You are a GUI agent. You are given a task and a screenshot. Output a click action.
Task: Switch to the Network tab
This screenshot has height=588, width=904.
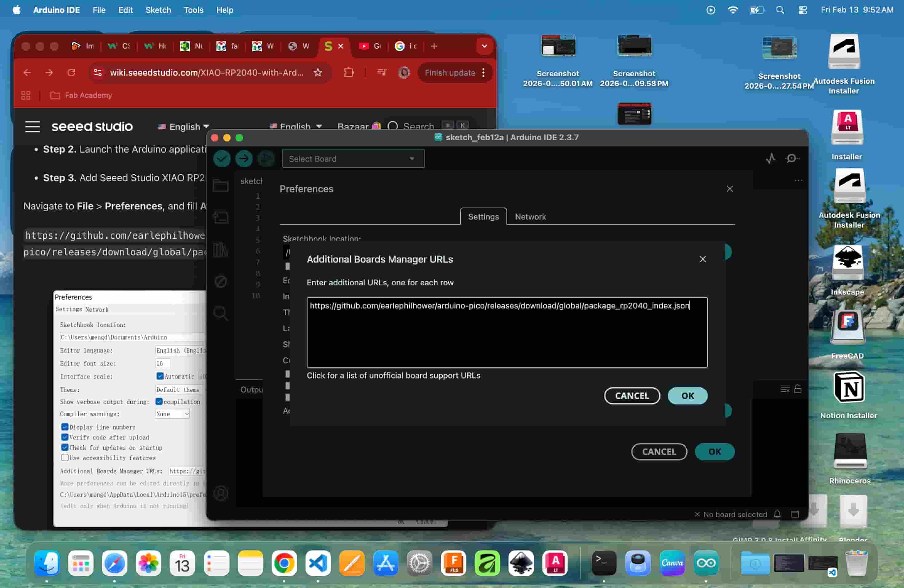tap(530, 217)
